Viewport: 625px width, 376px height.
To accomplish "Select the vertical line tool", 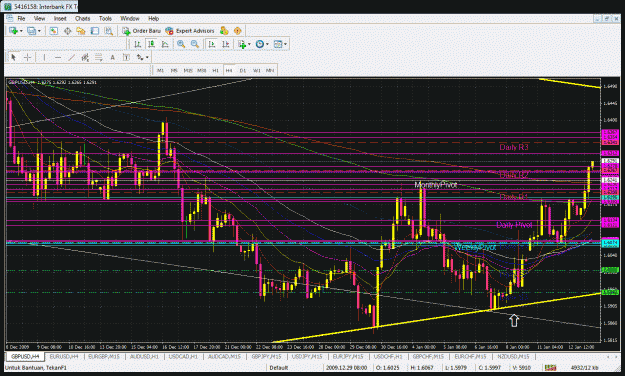I will [44, 57].
